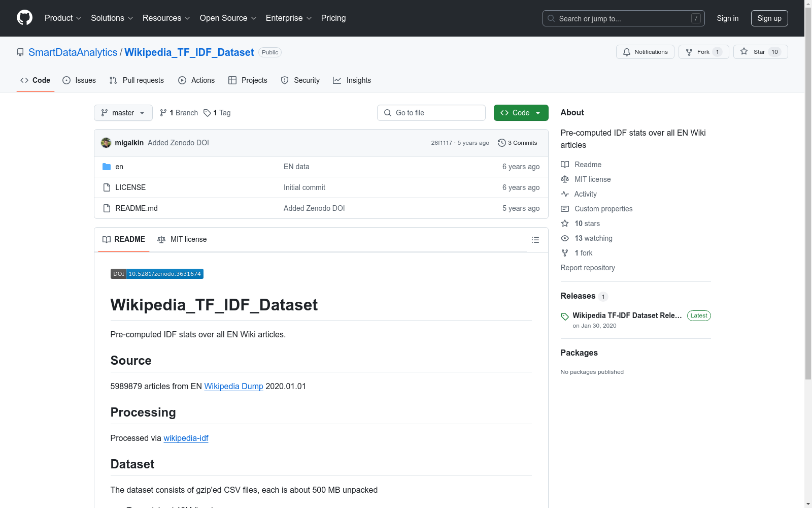This screenshot has height=508, width=812.
Task: Go to the Pricing page
Action: [x=333, y=18]
